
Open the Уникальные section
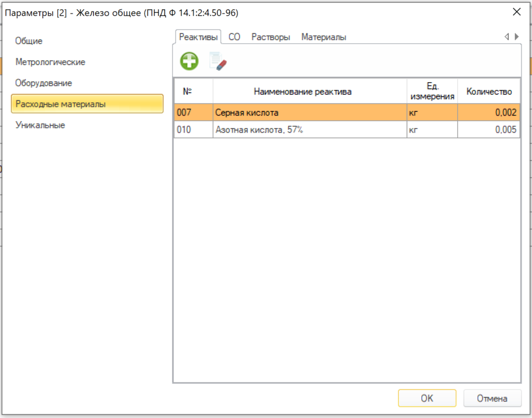(40, 125)
